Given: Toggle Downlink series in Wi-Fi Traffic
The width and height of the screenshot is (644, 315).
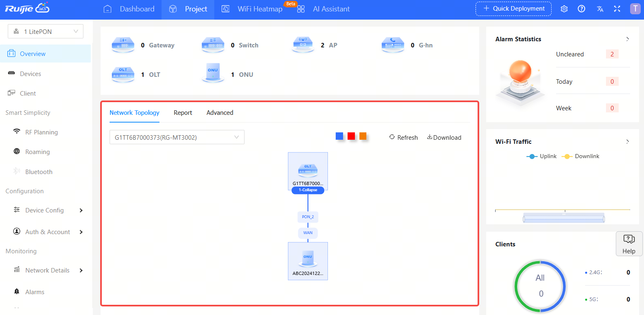Looking at the screenshot, I should 581,156.
